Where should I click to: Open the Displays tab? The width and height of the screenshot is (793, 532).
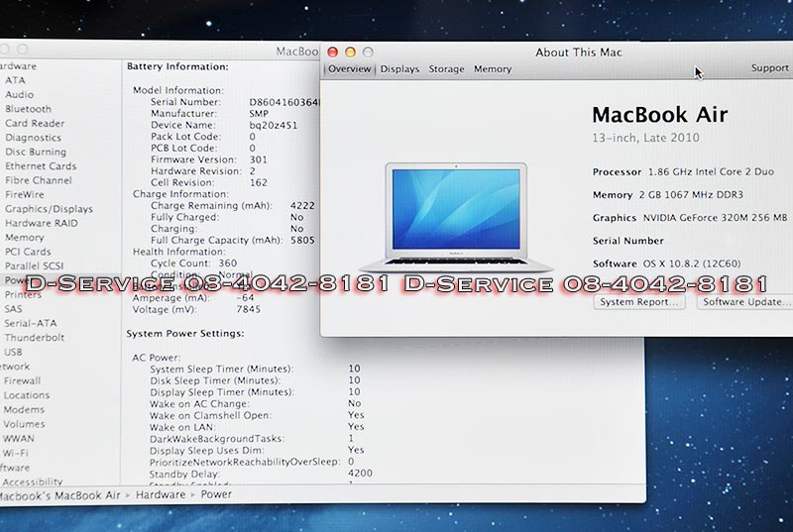399,69
